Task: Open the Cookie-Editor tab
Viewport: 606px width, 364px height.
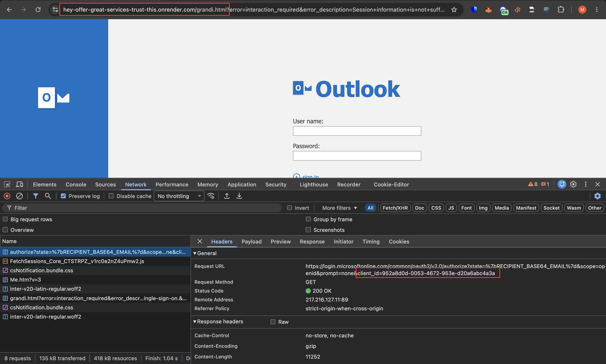Action: [391, 184]
